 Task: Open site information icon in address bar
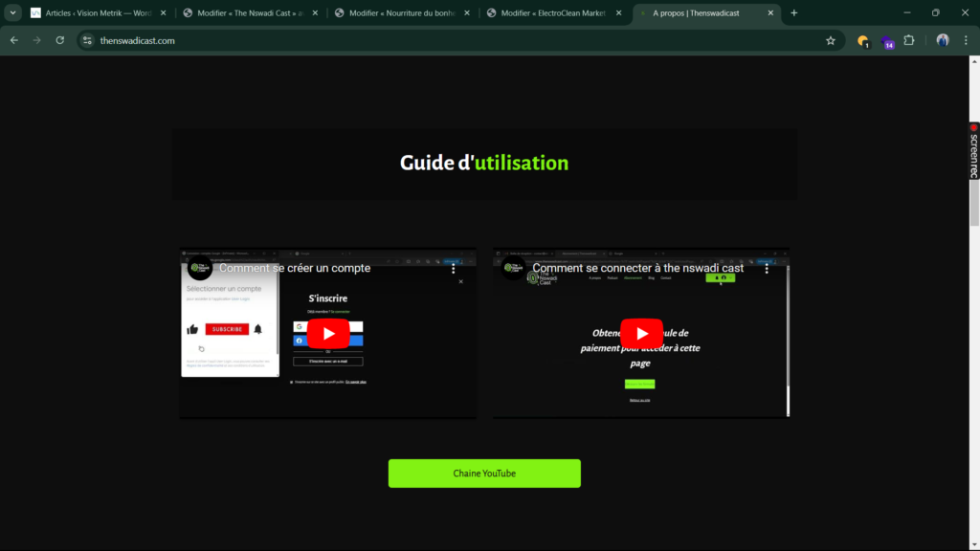[x=87, y=40]
